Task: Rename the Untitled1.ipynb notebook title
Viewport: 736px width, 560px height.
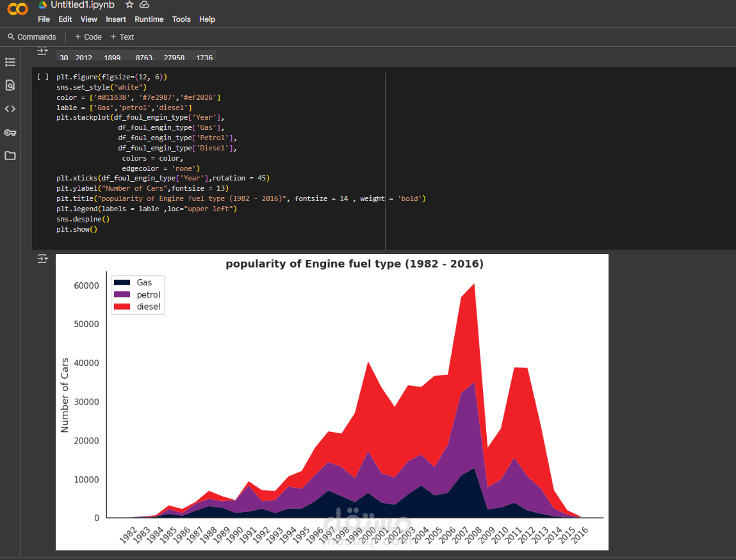Action: click(x=83, y=4)
